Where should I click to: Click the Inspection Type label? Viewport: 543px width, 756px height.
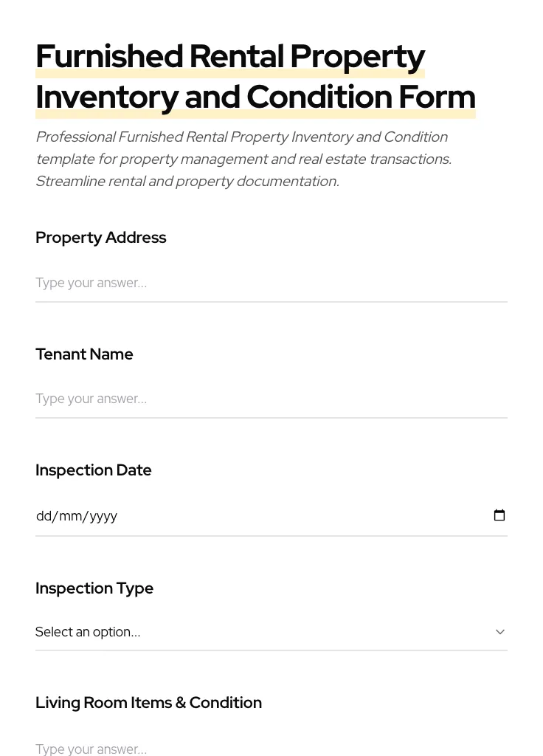click(94, 588)
